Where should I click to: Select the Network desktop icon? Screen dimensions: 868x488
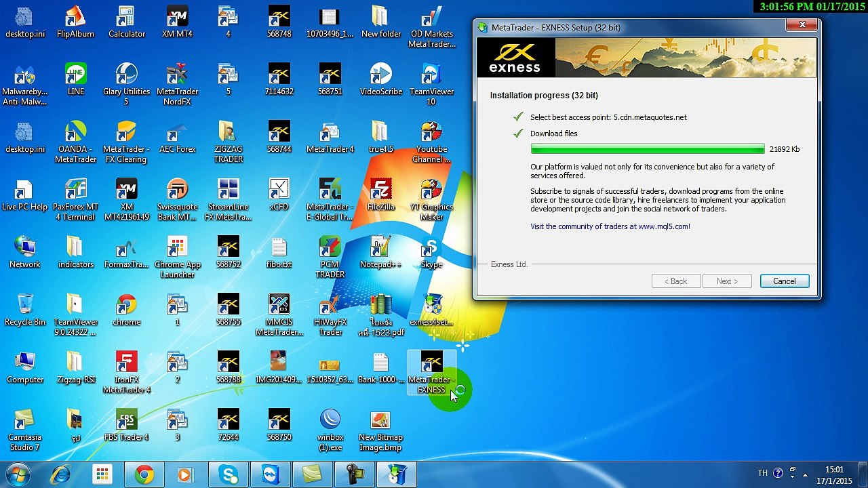(x=24, y=252)
